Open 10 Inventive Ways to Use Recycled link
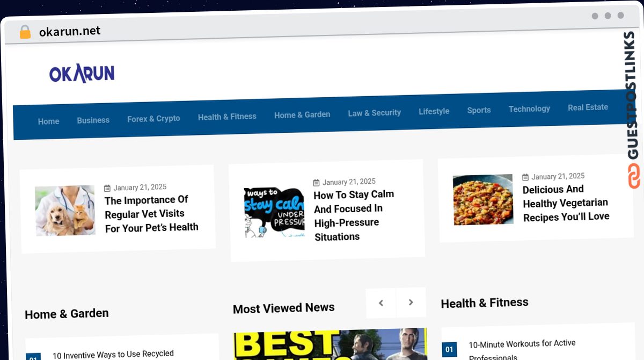644x360 pixels. (x=113, y=355)
